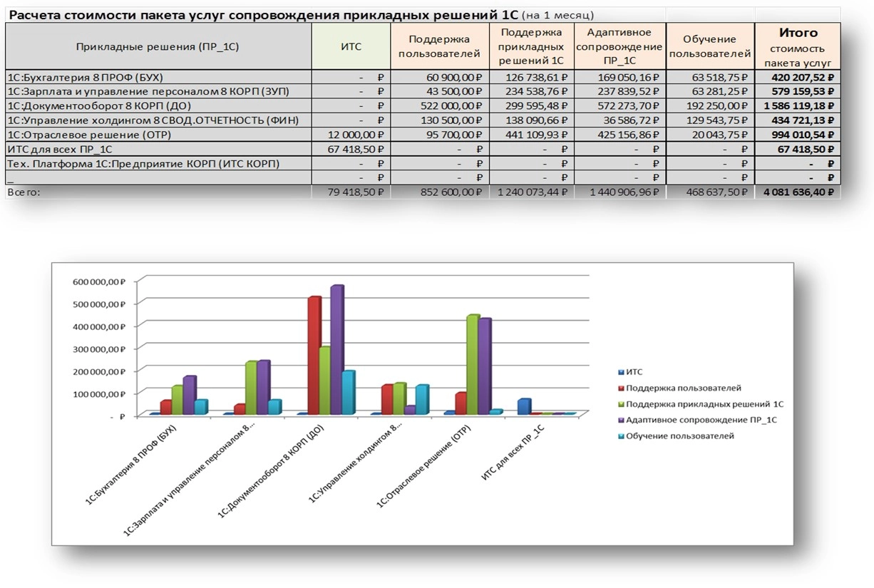Click the red Поддержка пользователей legend marker
The image size is (874, 588).
620,388
